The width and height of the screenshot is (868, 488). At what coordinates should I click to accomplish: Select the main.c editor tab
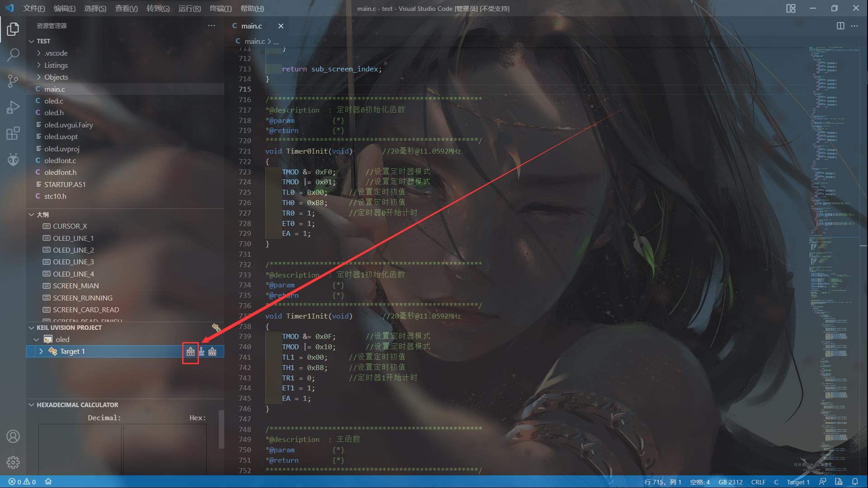(251, 26)
